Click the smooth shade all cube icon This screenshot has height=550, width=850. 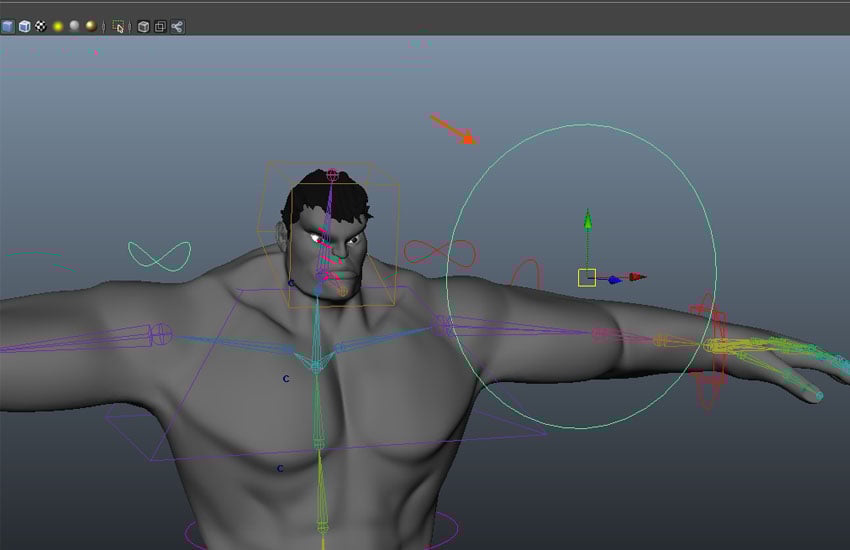coord(8,27)
